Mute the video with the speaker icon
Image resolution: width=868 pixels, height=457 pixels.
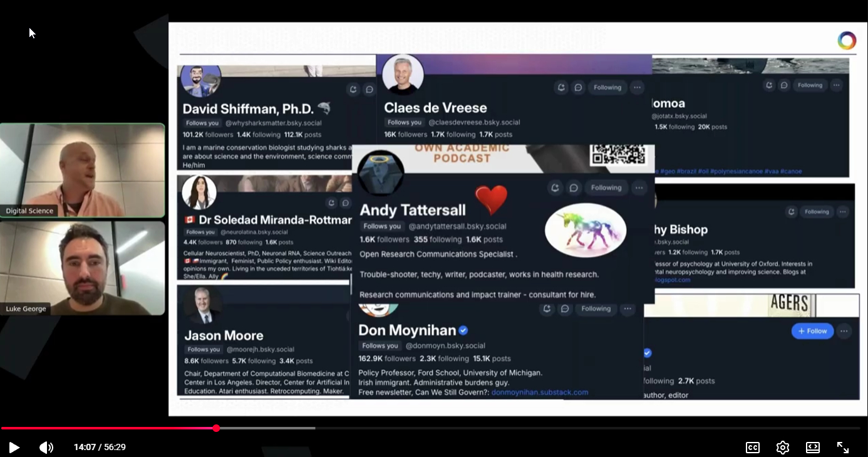(46, 447)
